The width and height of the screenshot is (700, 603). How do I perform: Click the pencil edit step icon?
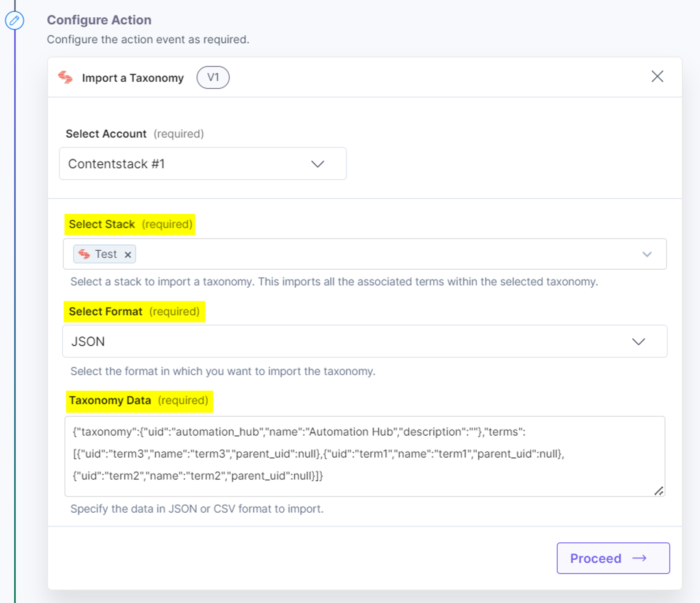tap(15, 21)
